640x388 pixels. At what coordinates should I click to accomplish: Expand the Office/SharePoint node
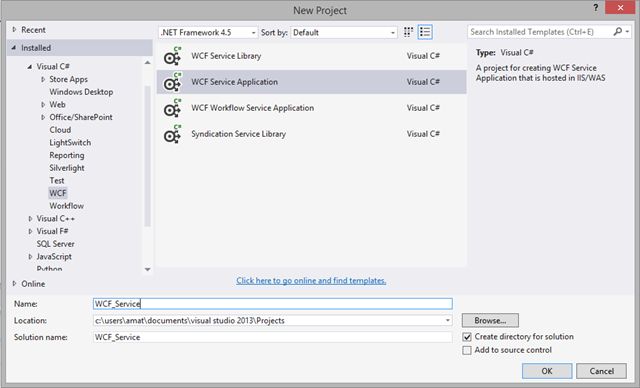[x=43, y=117]
